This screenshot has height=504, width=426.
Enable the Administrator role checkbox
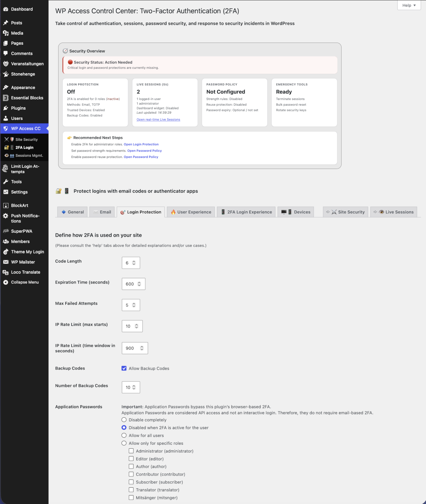click(x=131, y=451)
